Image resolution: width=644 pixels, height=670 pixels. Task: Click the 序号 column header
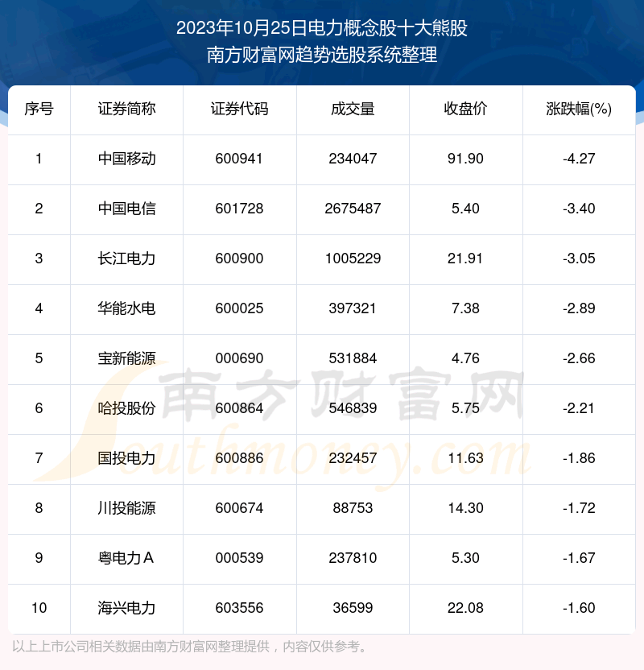39,109
